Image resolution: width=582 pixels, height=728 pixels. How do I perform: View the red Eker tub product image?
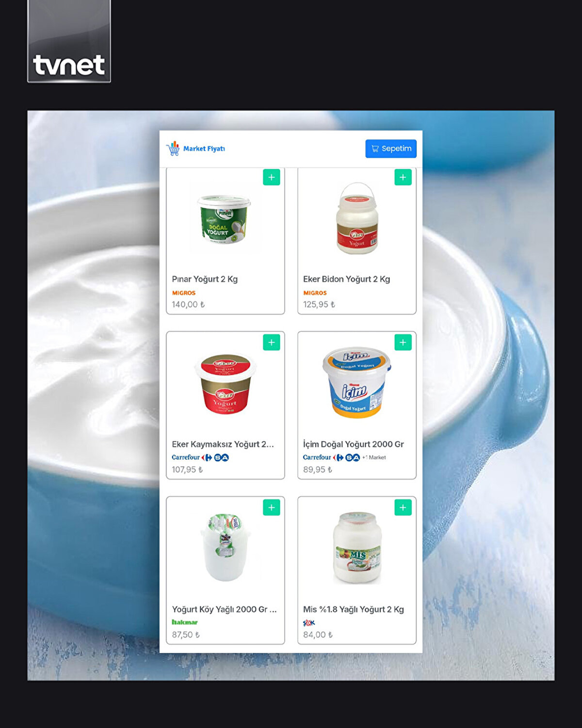[226, 384]
